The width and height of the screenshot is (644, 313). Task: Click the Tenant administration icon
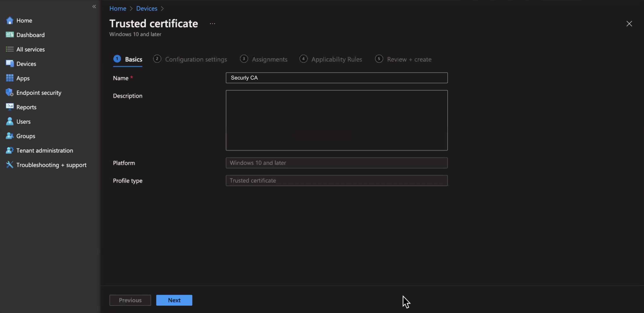coord(9,150)
